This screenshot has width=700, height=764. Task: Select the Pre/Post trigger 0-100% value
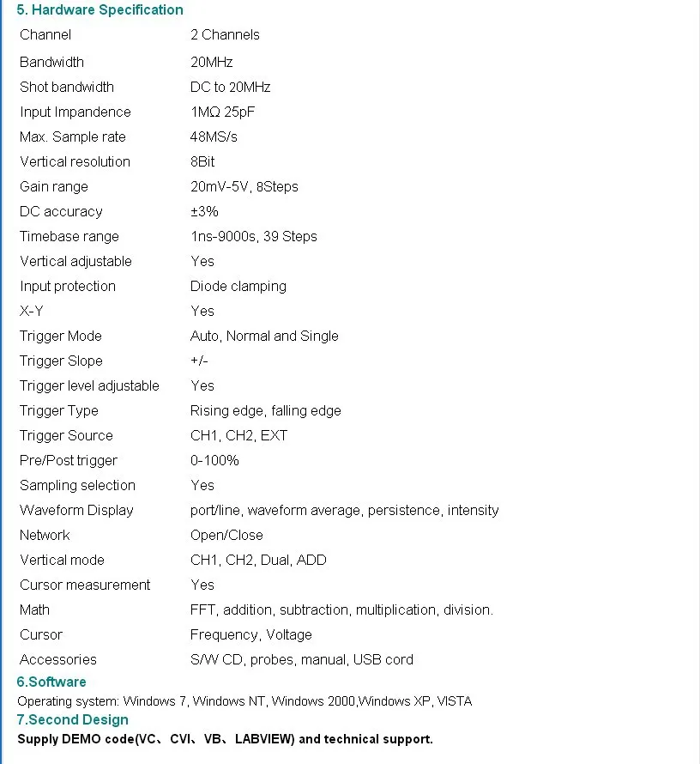214,460
